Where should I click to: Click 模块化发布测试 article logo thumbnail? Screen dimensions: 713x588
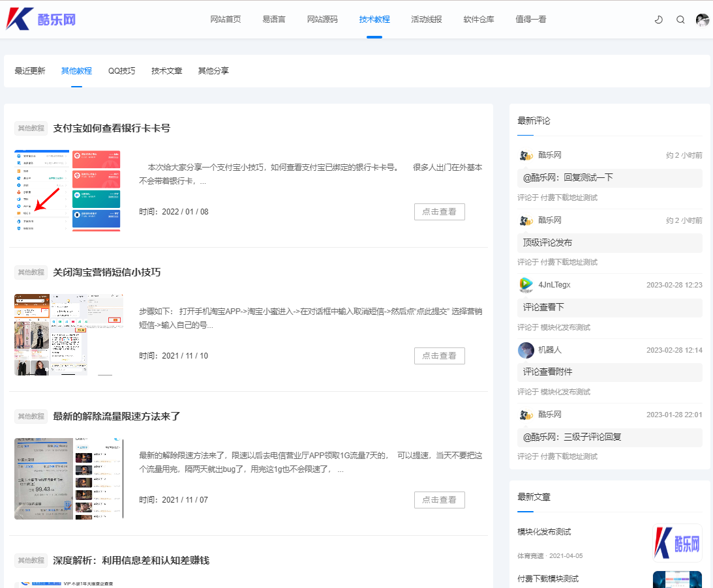(x=677, y=543)
